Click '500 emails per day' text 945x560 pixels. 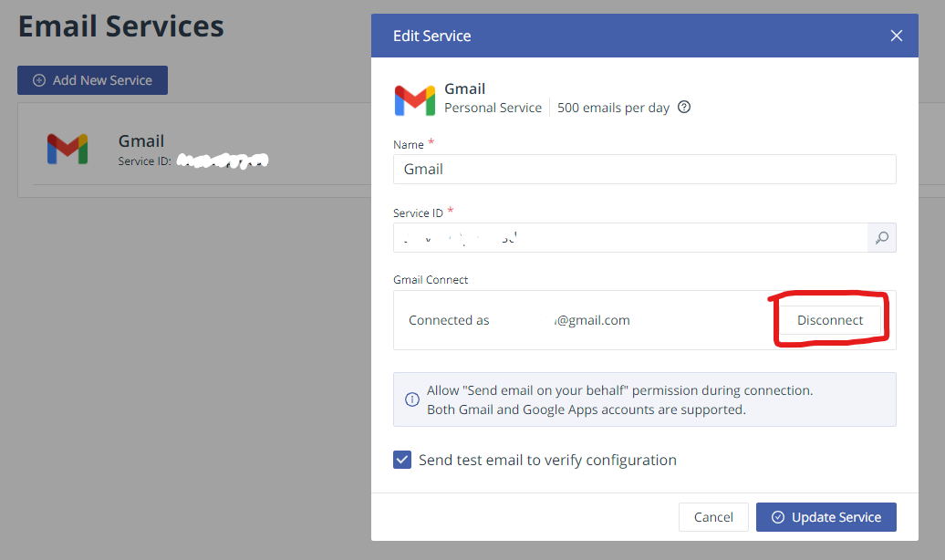point(613,108)
